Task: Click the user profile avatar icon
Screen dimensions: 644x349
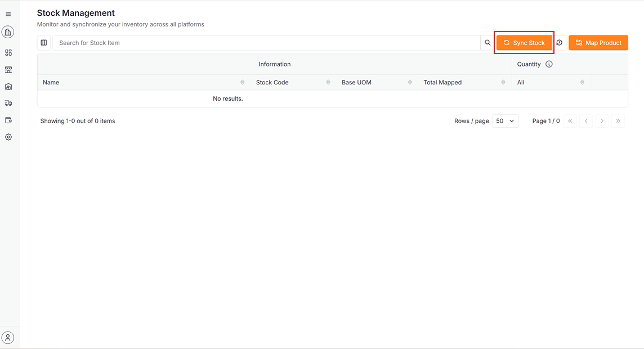Action: pyautogui.click(x=8, y=338)
